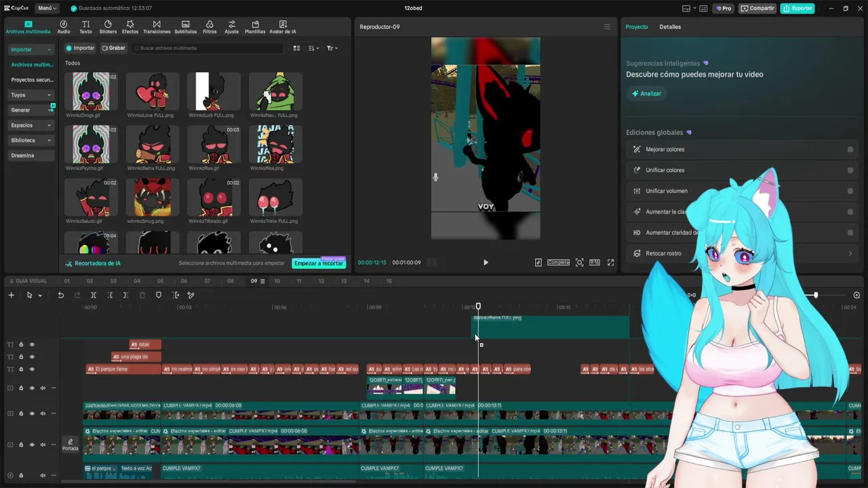The height and width of the screenshot is (488, 868).
Task: Open the Menú dropdown
Action: (47, 8)
